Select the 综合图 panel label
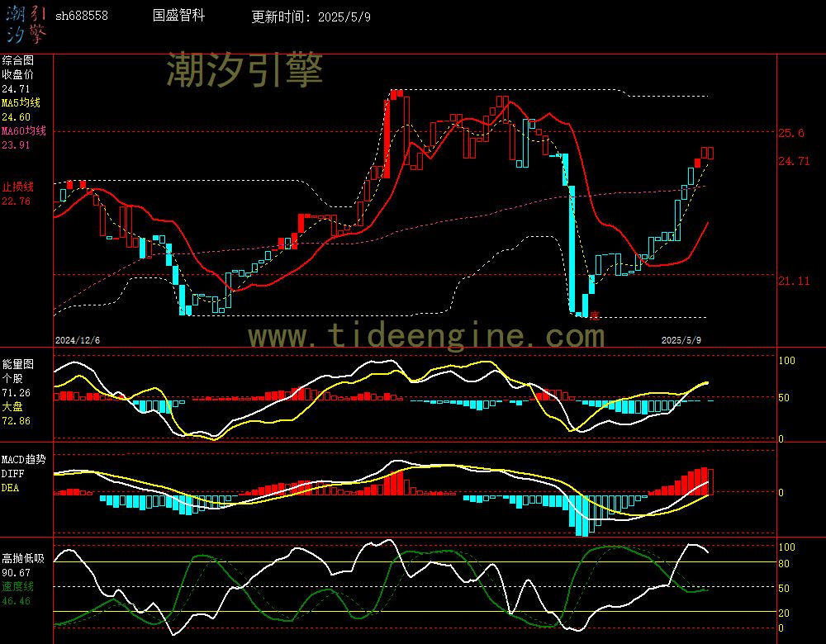This screenshot has height=644, width=826. (17, 60)
